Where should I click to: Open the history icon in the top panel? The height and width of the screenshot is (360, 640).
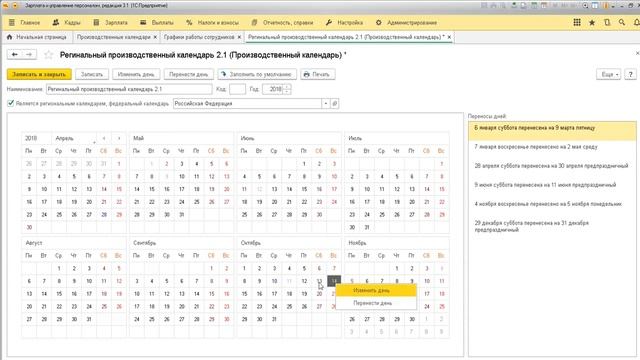pyautogui.click(x=607, y=22)
